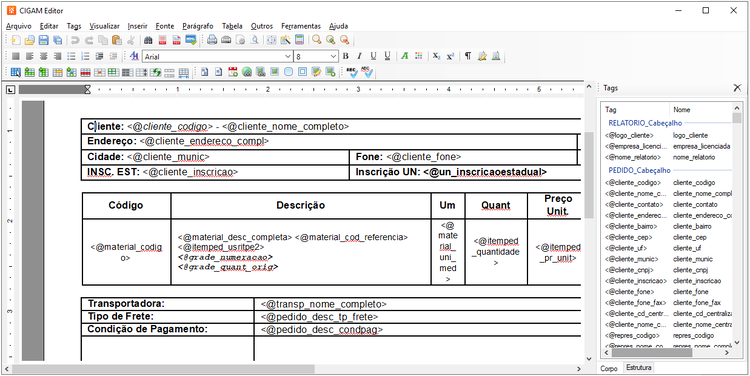The image size is (750, 376).
Task: Click the insert hyperlink globe icon
Action: click(x=247, y=72)
